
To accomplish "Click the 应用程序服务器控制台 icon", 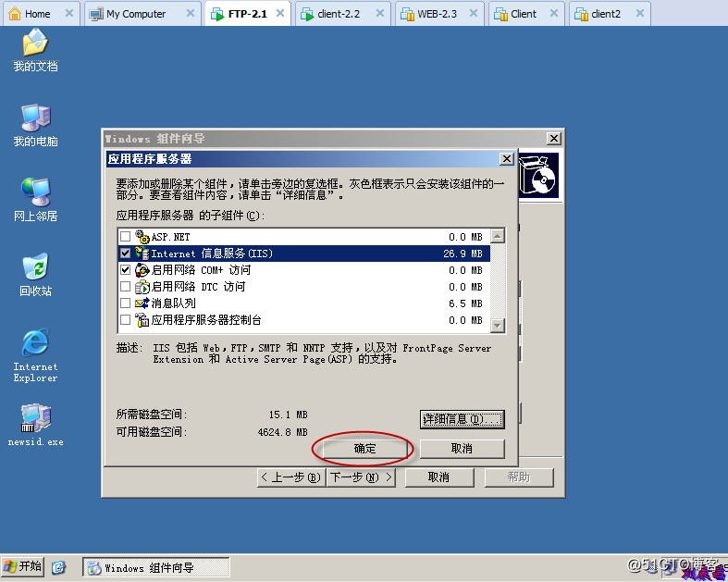I will click(142, 320).
